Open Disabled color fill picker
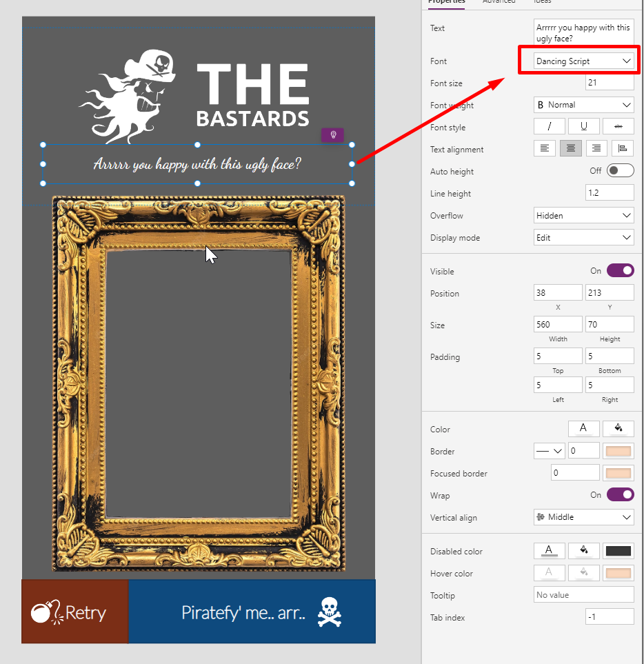 [583, 550]
